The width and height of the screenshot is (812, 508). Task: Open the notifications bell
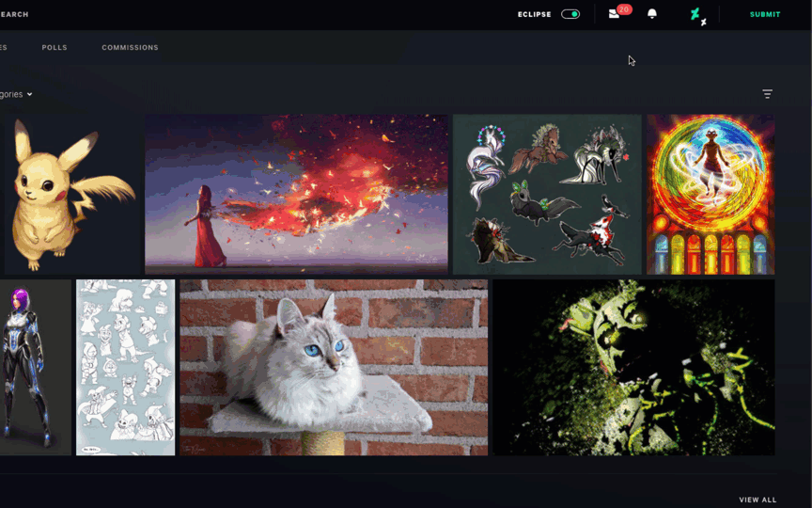(x=652, y=14)
